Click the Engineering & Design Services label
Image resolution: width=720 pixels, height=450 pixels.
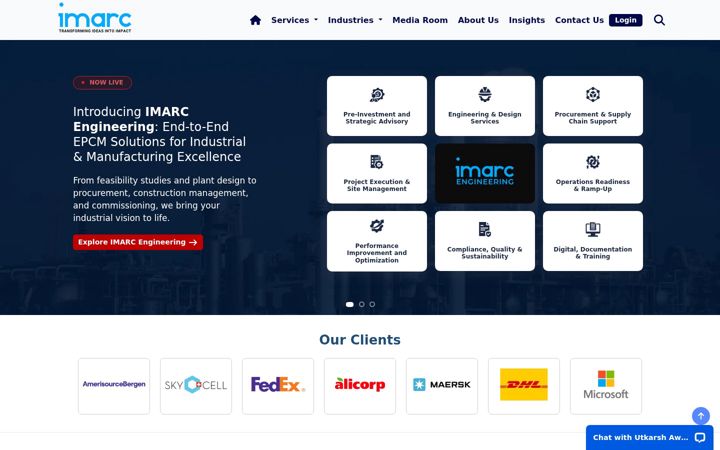click(484, 118)
